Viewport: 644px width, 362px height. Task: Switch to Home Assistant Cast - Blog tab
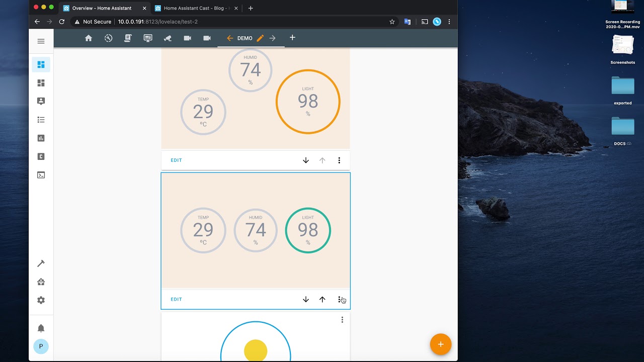tap(195, 8)
